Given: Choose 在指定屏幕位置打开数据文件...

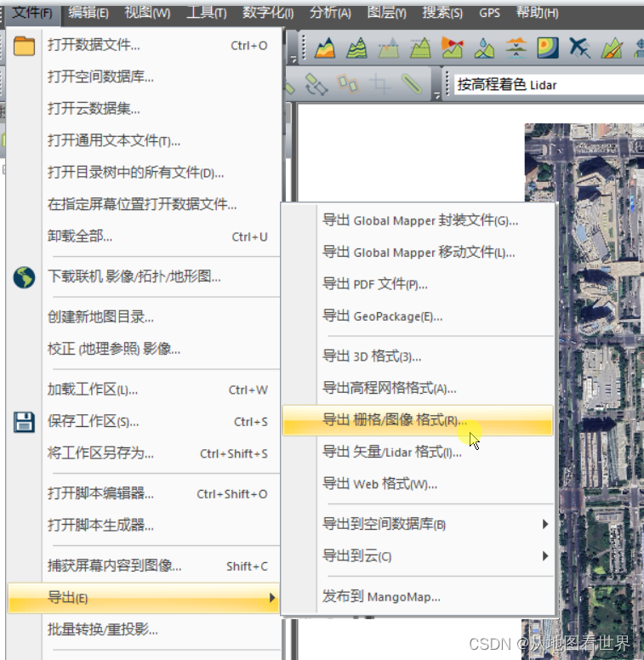Looking at the screenshot, I should click(143, 205).
